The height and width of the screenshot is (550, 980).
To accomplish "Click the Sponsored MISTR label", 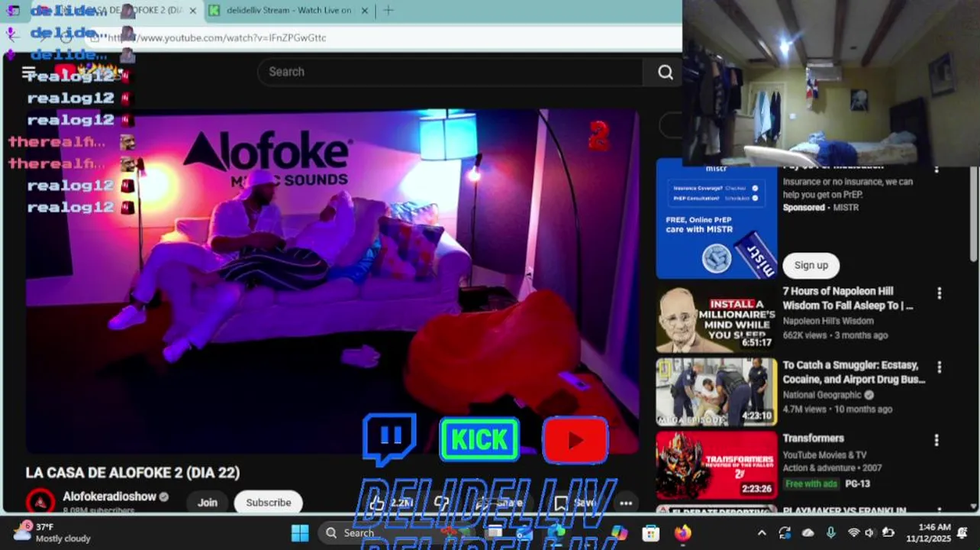I will coord(820,208).
